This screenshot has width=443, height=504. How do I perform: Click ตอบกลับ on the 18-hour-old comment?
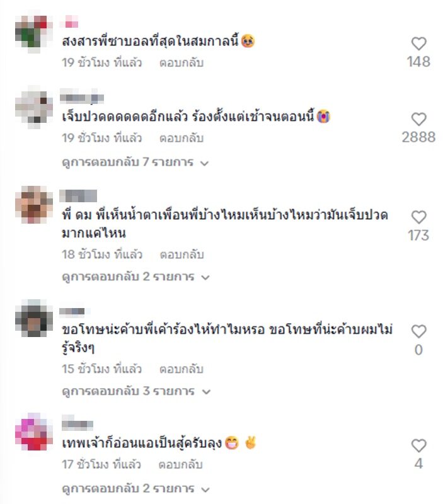[181, 255]
